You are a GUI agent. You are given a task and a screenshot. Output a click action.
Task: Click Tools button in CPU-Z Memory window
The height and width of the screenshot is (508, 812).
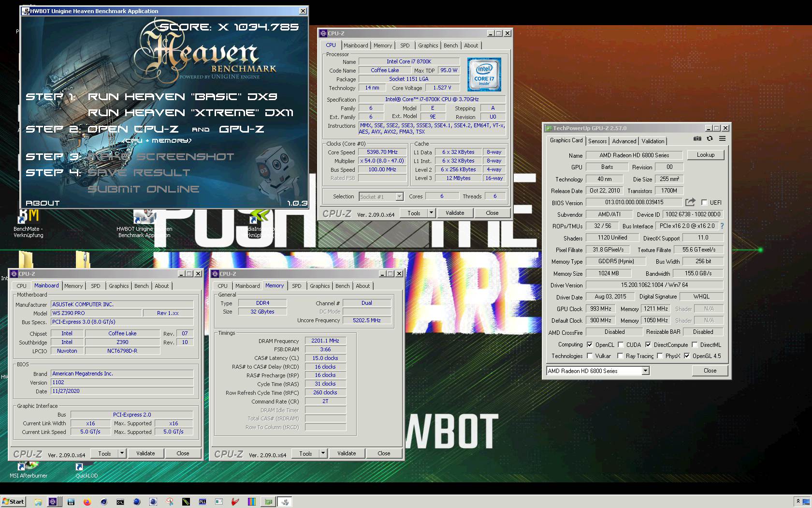[x=305, y=453]
